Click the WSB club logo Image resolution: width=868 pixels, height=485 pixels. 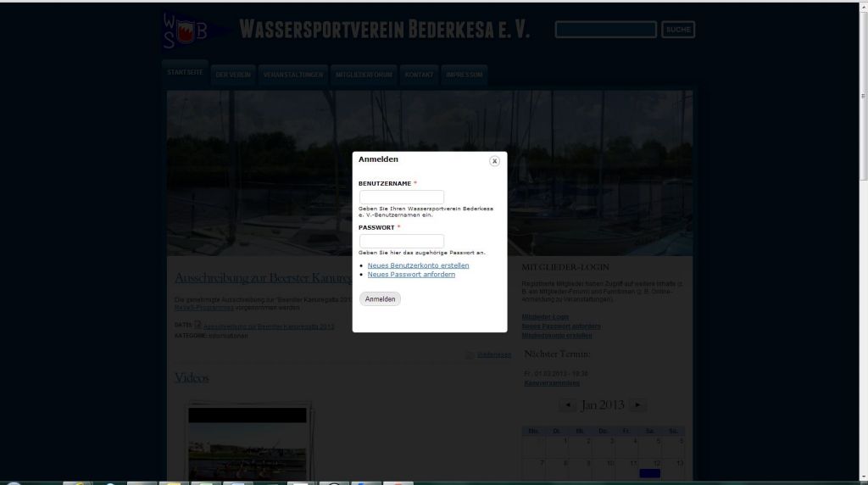(x=184, y=31)
